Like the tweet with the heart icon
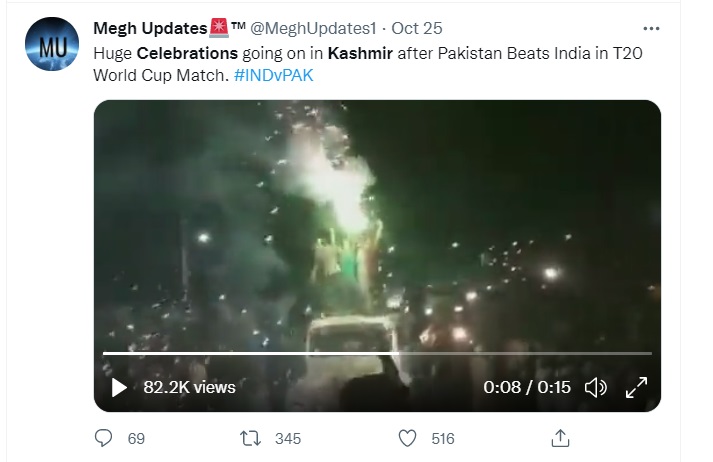Image resolution: width=713 pixels, height=462 pixels. pos(407,438)
